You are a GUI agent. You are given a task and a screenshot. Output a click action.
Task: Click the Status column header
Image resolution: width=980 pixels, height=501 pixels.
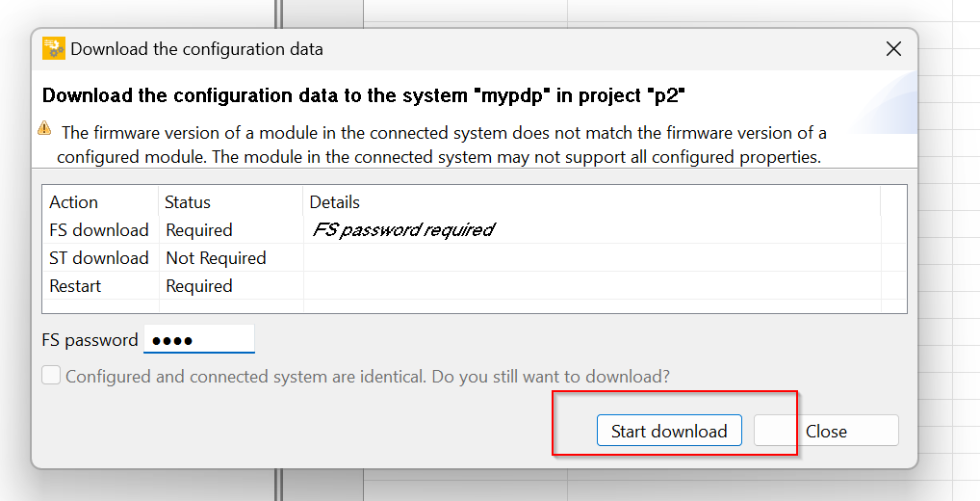point(188,202)
